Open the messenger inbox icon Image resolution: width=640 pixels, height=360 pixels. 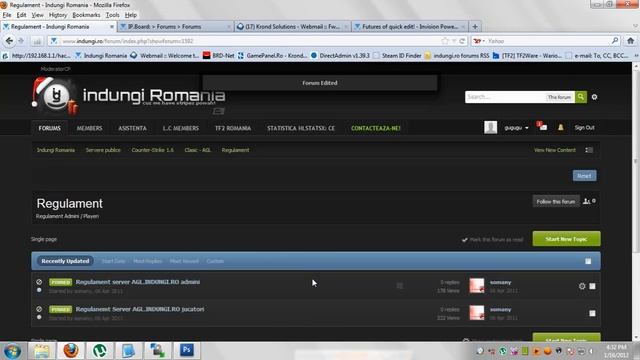click(x=542, y=127)
